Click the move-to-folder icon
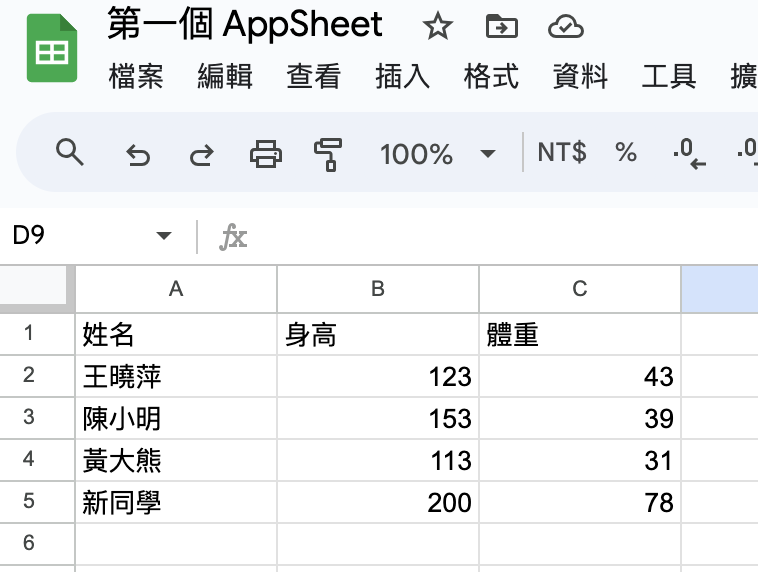Image resolution: width=758 pixels, height=572 pixels. click(x=501, y=27)
